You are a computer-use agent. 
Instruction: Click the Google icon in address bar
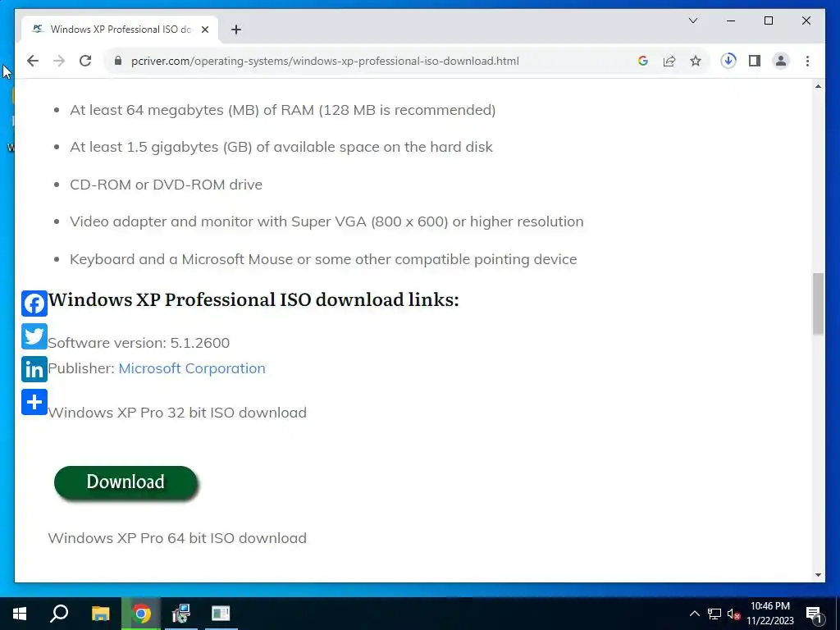click(x=643, y=61)
